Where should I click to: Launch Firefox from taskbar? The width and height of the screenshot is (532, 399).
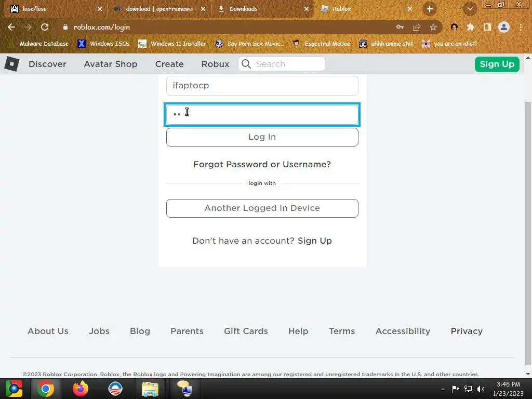(81, 389)
